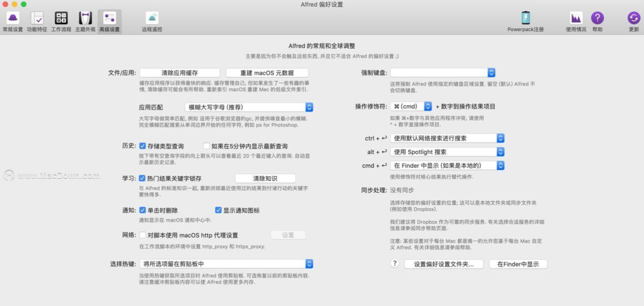Disable the 存储类型查询 checkbox

pyautogui.click(x=143, y=146)
